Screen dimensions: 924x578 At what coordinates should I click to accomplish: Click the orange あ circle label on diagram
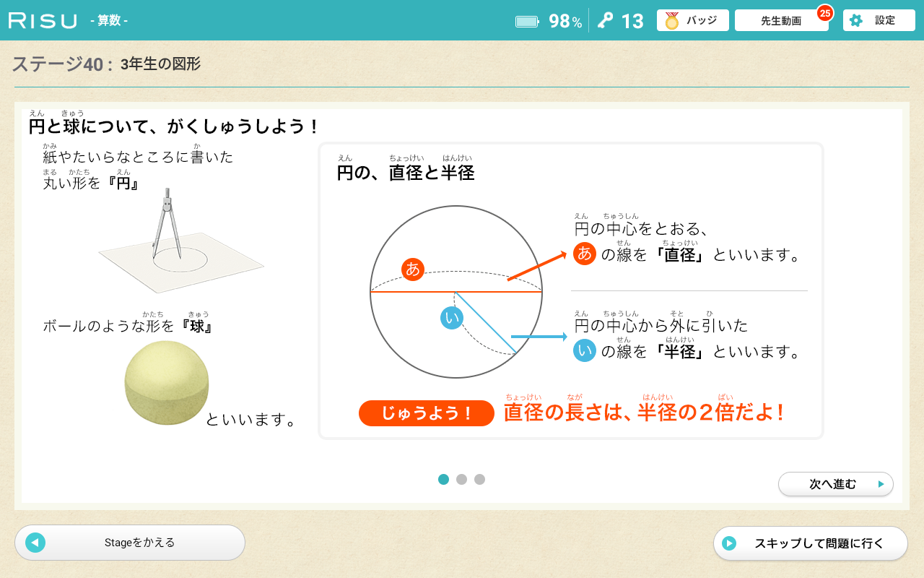[413, 269]
